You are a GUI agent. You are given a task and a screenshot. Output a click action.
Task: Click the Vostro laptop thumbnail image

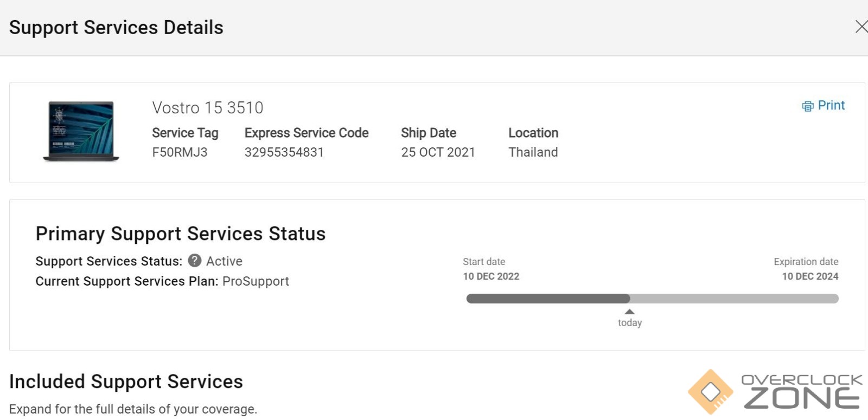click(x=81, y=131)
